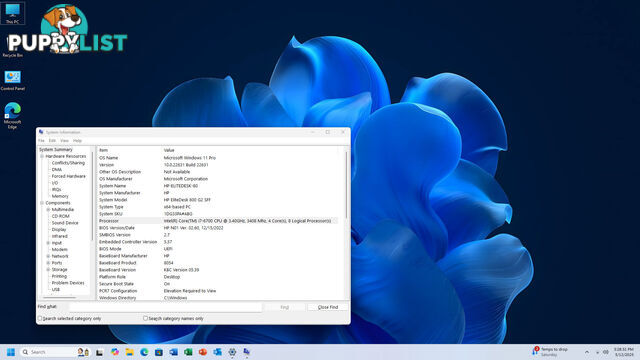Image resolution: width=640 pixels, height=360 pixels.
Task: Launch Edge browser from the taskbar
Action: [x=144, y=352]
